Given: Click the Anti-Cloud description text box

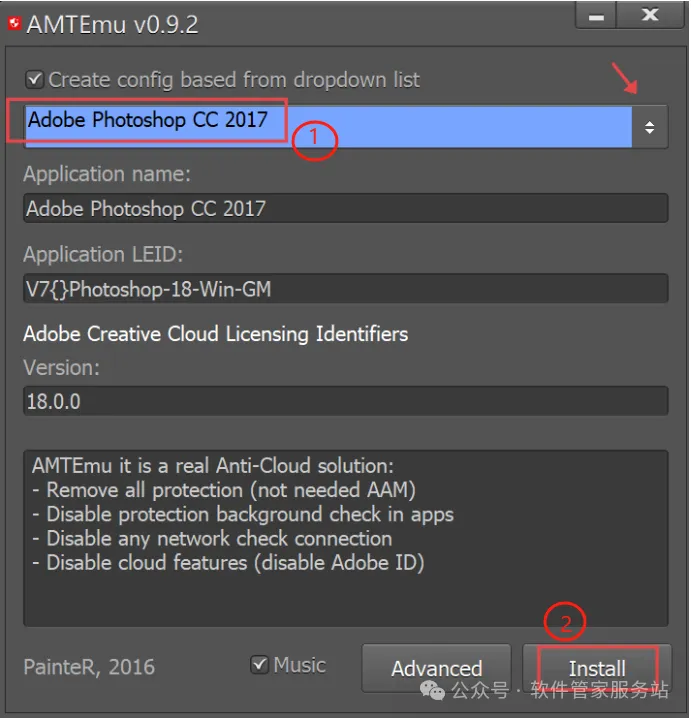Looking at the screenshot, I should 345,538.
